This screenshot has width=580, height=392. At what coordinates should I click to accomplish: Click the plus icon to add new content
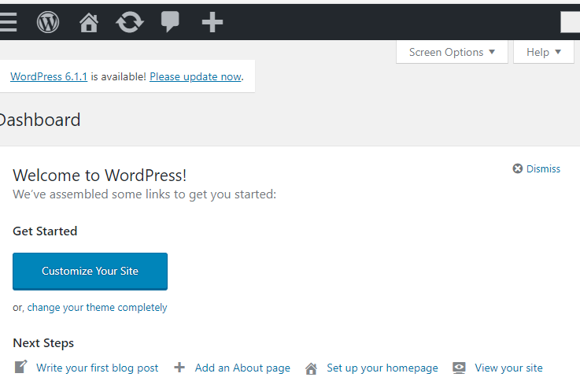coord(212,22)
